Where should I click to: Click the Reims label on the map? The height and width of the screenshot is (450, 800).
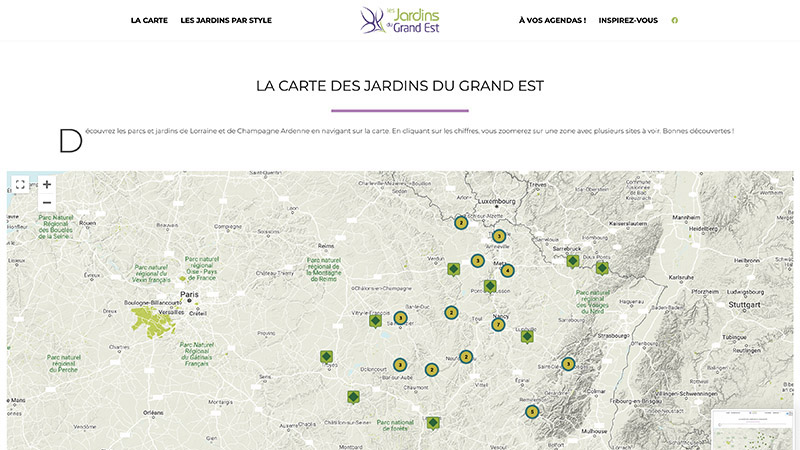[326, 246]
